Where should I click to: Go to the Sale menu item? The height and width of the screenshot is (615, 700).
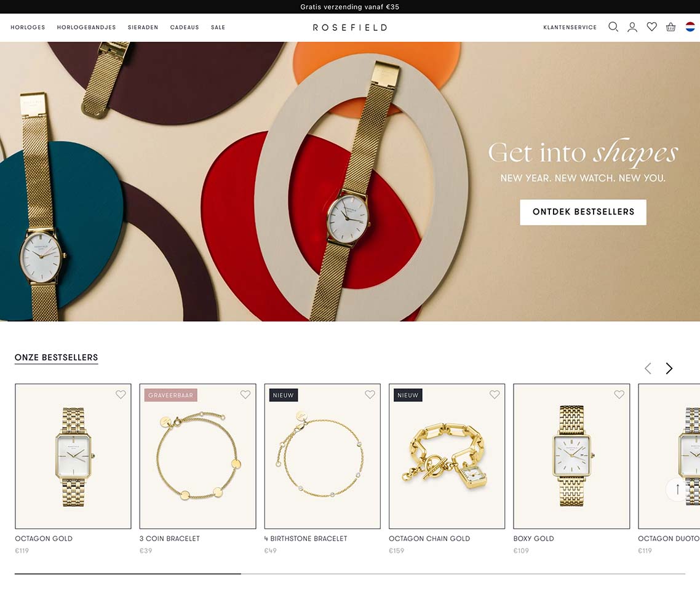218,27
